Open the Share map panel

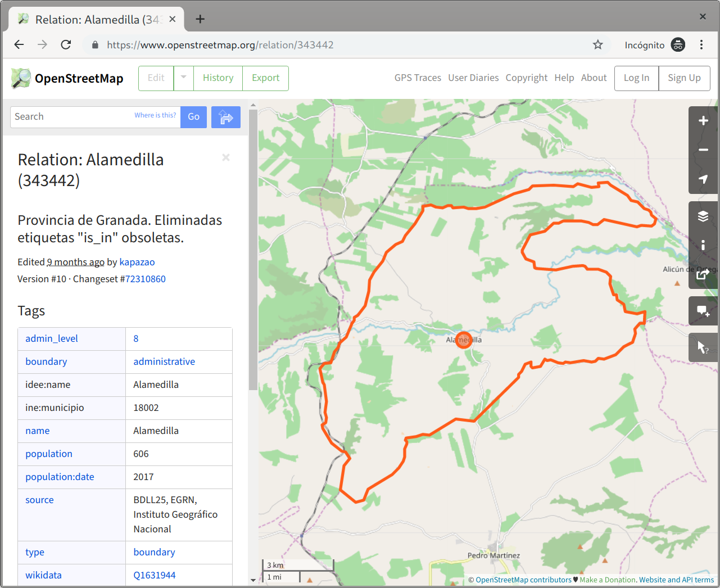703,274
